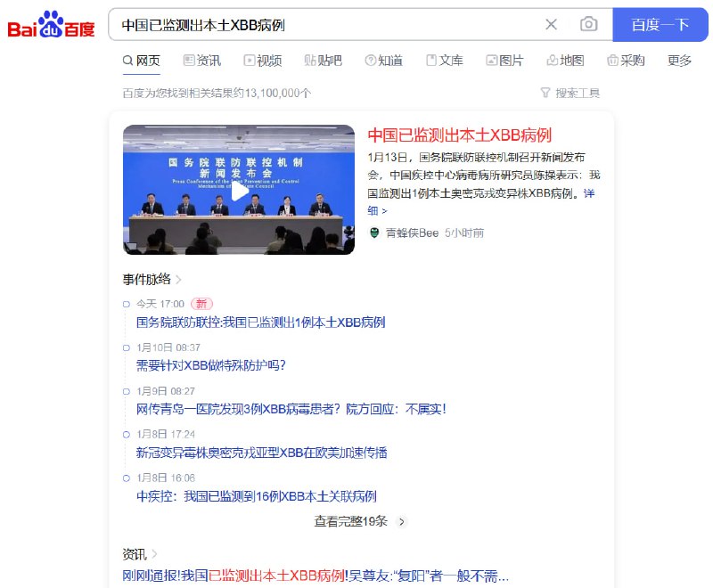Open the 资讯 section heading chevron
Image resolution: width=713 pixels, height=588 pixels.
pyautogui.click(x=154, y=554)
